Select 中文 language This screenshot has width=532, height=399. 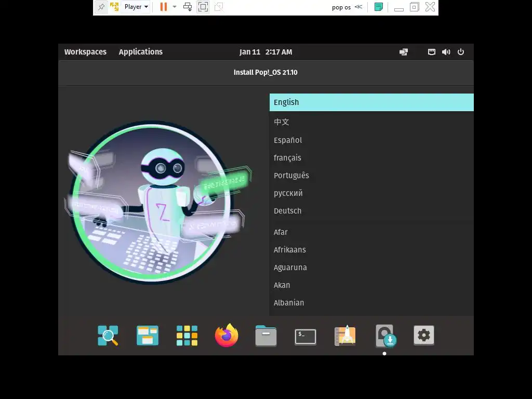[371, 122]
